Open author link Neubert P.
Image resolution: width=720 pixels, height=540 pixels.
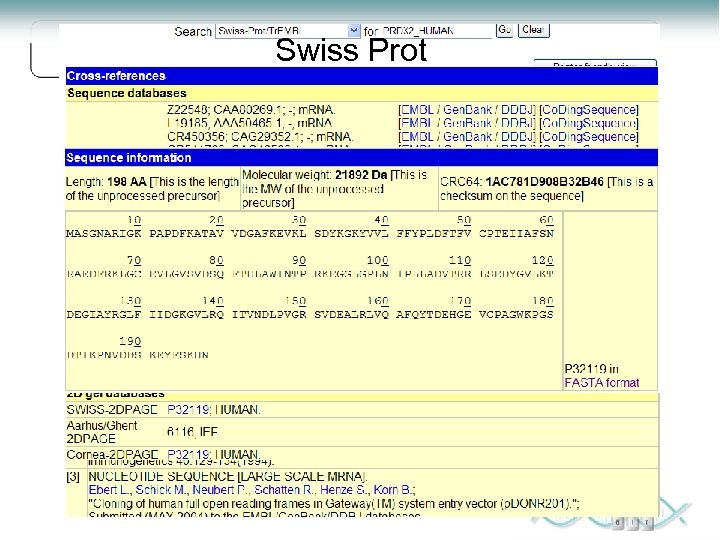[x=220, y=490]
